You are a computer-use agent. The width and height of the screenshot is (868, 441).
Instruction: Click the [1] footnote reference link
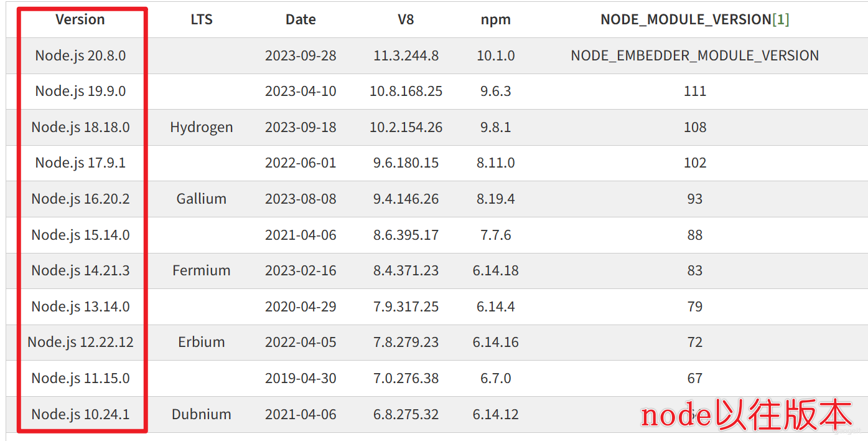point(780,19)
